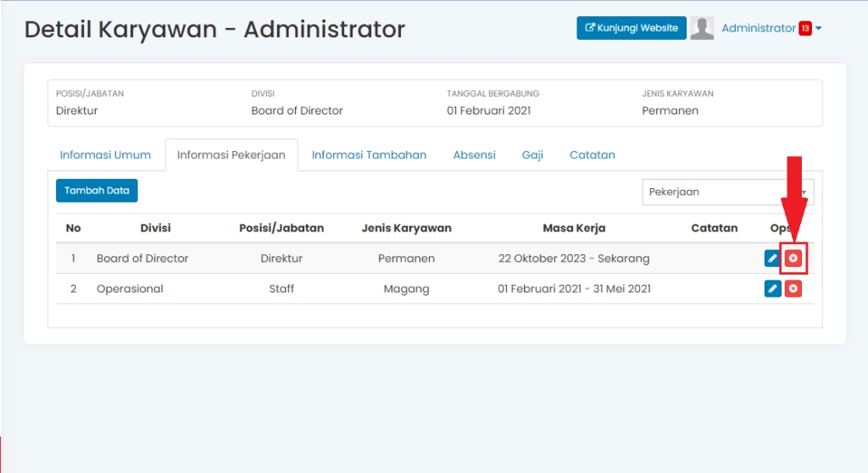Click the edit pencil icon for Operasional row
The image size is (868, 473).
(x=772, y=289)
